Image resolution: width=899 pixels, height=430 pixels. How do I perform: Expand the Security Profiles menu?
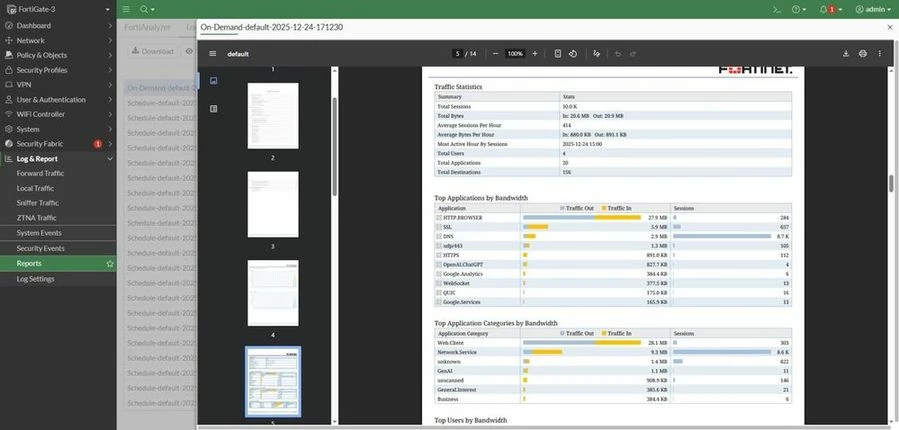[58, 70]
